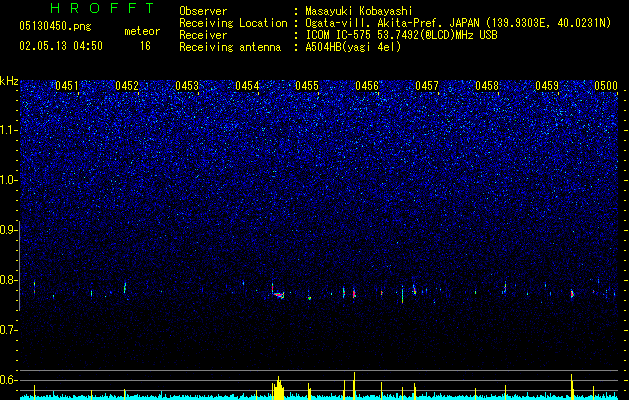Click the observer name Masayuki Kobayashi

pyautogui.click(x=359, y=11)
